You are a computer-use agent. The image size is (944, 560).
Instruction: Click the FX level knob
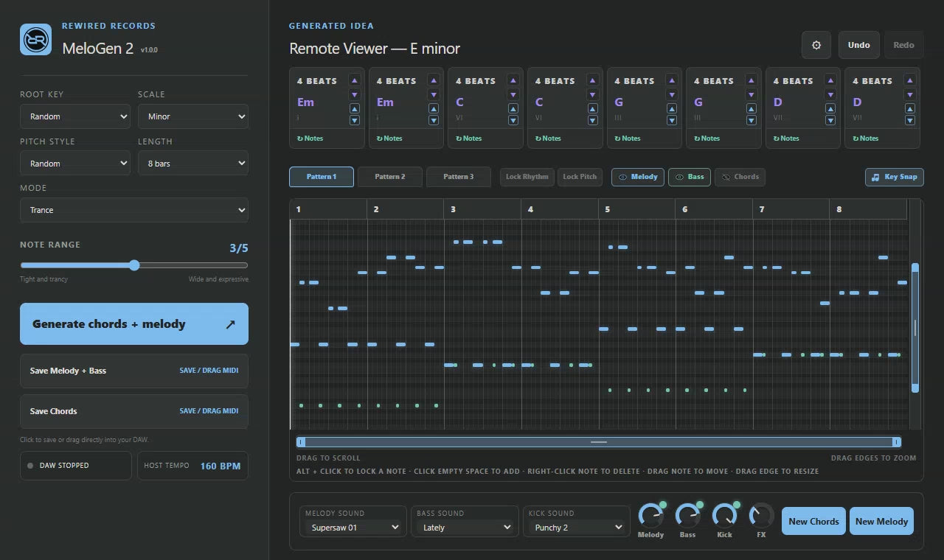761,515
